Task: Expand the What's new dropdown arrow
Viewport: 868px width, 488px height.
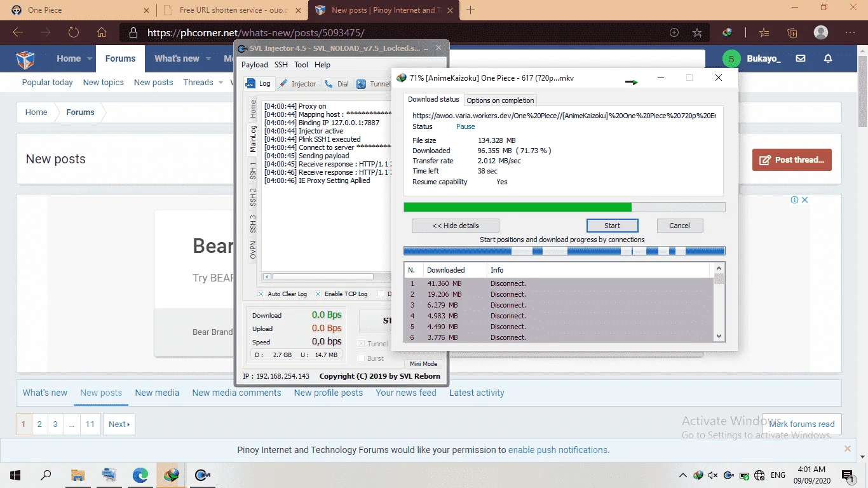Action: click(x=208, y=58)
